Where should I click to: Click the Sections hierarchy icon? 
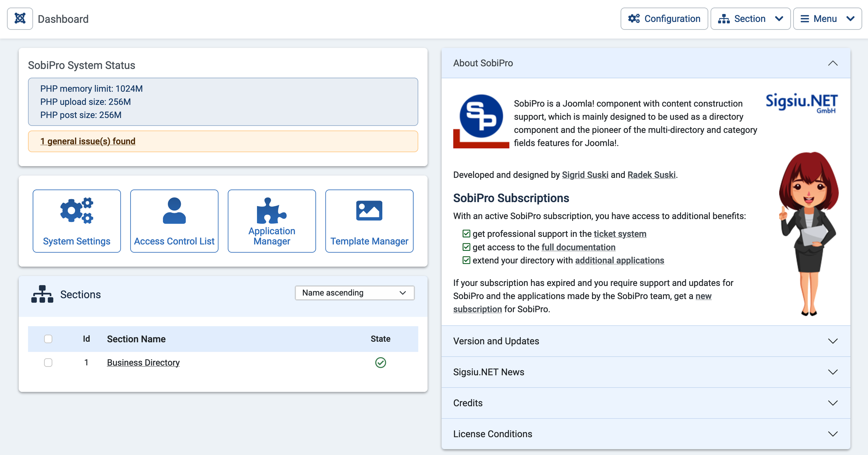pyautogui.click(x=42, y=294)
